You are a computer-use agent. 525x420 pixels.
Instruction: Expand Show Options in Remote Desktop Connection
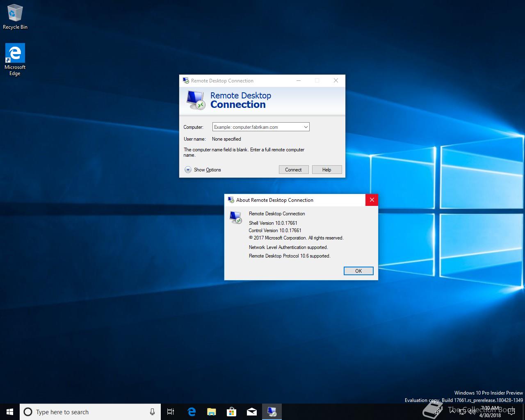point(203,170)
